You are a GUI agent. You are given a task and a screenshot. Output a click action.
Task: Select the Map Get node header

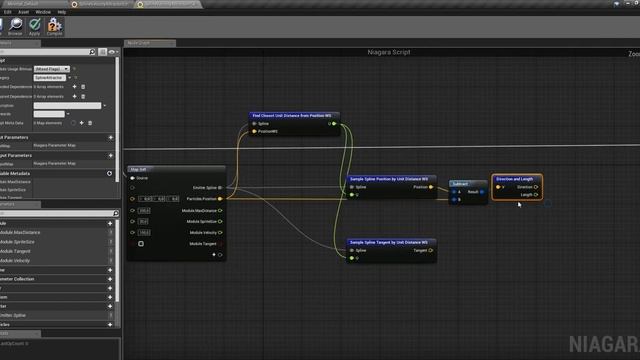click(x=176, y=169)
